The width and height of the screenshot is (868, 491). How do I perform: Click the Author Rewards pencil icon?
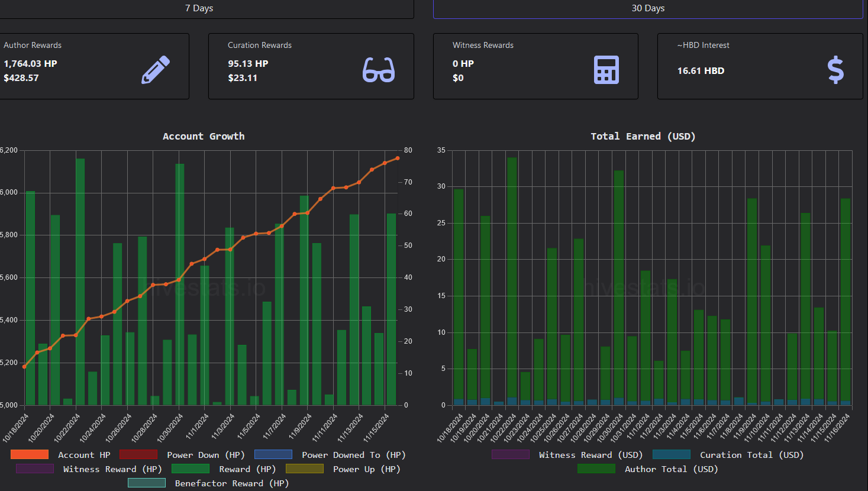[156, 70]
